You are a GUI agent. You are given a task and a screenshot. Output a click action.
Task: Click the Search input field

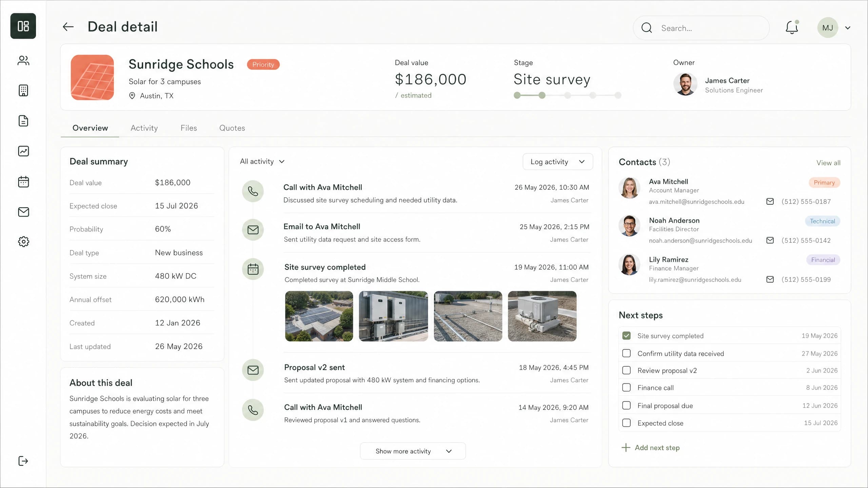(701, 28)
